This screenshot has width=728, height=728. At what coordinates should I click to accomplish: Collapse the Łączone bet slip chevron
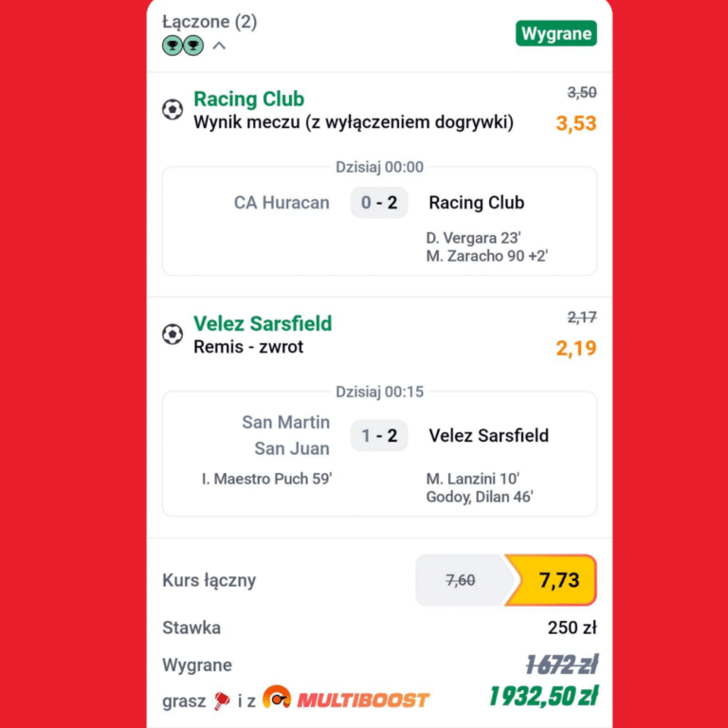point(219,45)
